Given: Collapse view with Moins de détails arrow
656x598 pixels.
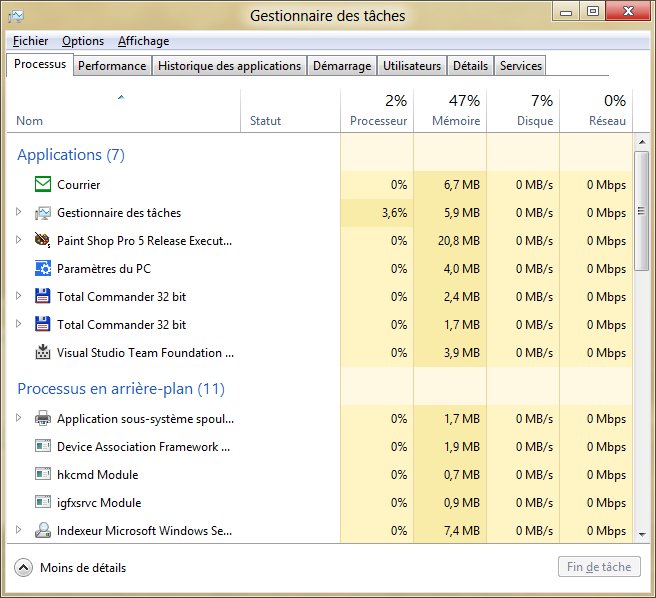Looking at the screenshot, I should 24,568.
